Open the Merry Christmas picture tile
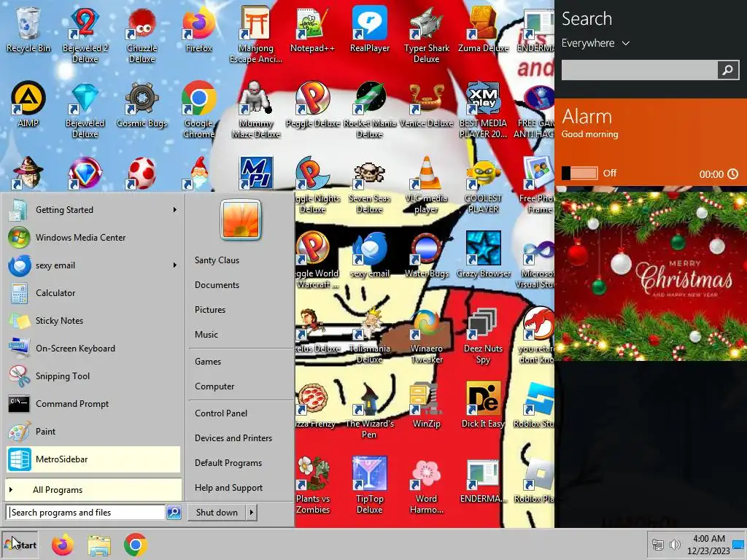 (651, 276)
